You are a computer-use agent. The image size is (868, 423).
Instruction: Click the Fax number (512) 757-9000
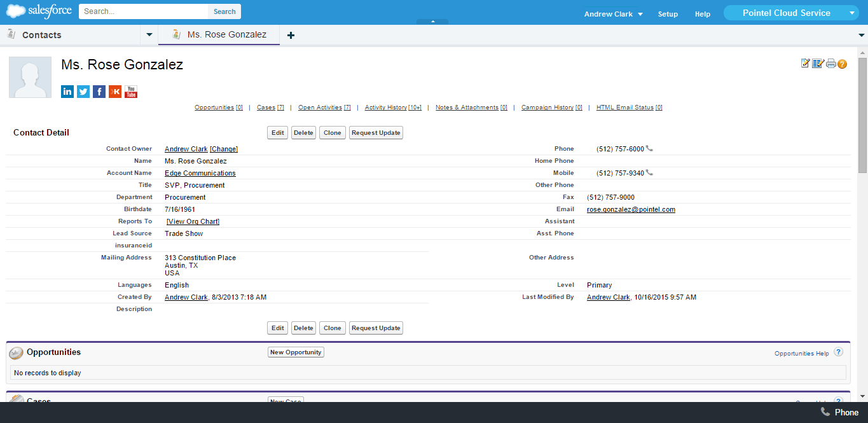610,197
